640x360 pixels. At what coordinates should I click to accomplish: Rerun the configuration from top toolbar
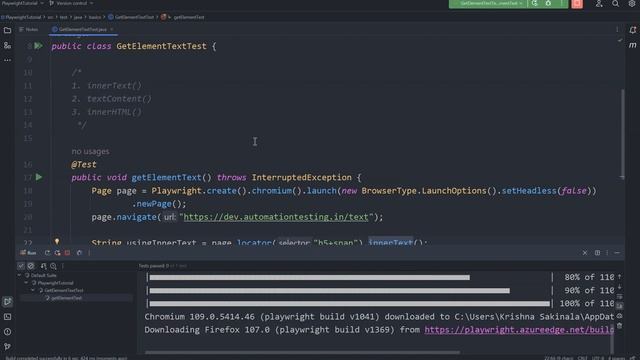[x=535, y=3]
